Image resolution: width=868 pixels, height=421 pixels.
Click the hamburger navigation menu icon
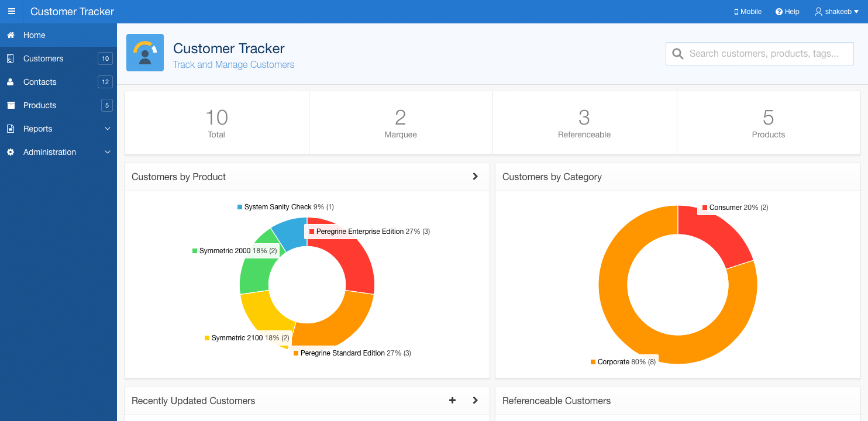pyautogui.click(x=12, y=12)
